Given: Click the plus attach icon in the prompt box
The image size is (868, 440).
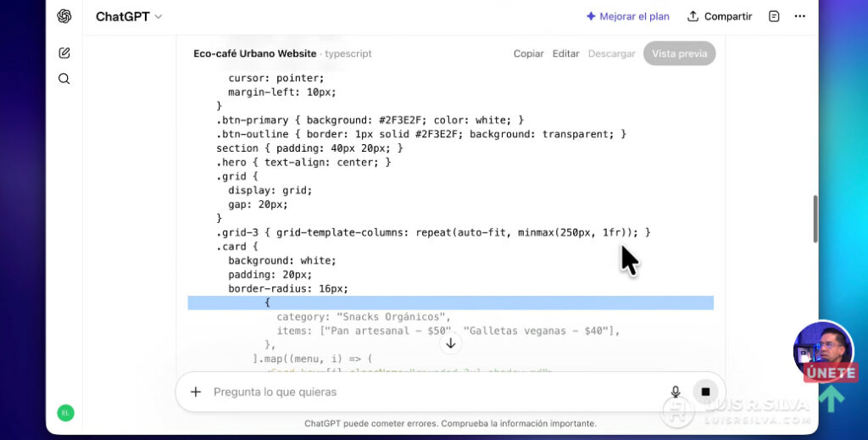Looking at the screenshot, I should click(196, 392).
